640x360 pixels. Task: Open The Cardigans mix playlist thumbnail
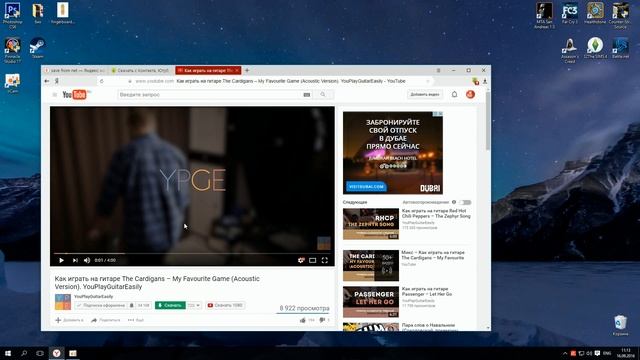pos(371,266)
